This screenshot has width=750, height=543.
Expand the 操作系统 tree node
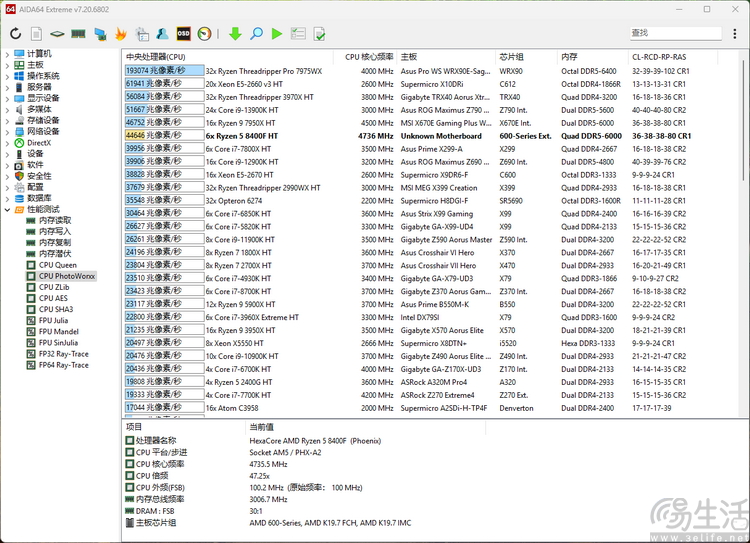pos(7,76)
